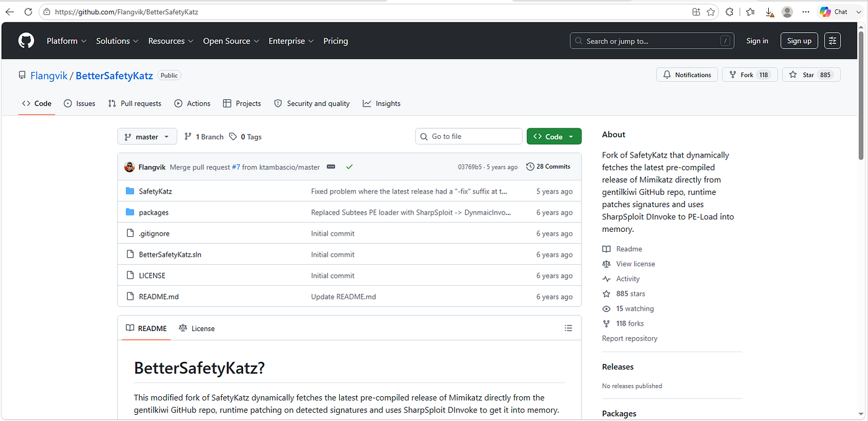
Task: Switch to Security and quality tab
Action: (x=312, y=104)
